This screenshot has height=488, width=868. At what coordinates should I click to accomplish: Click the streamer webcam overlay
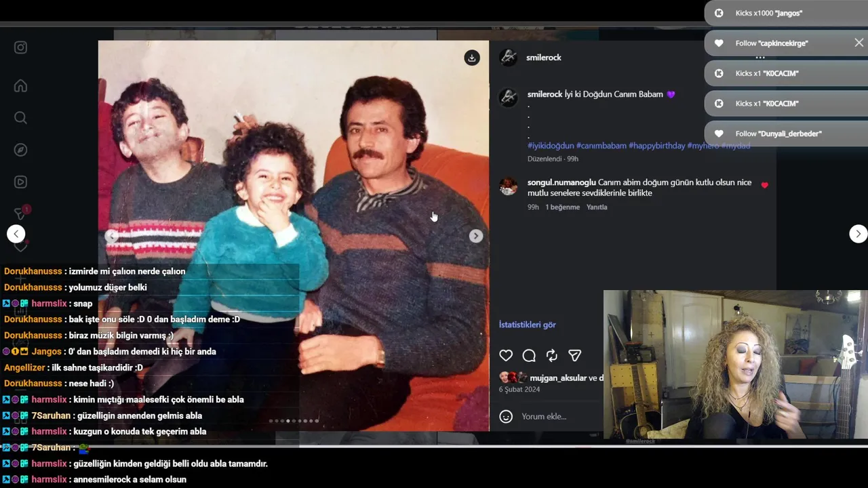[736, 365]
